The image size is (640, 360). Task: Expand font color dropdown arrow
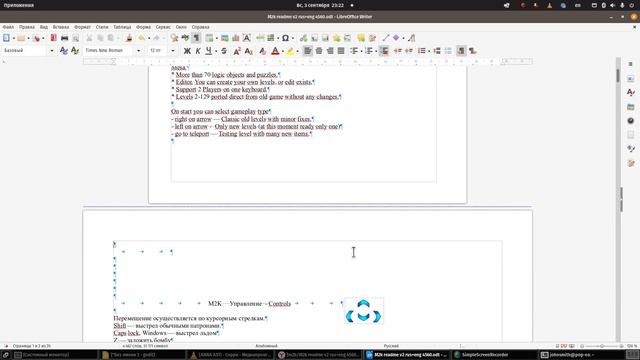pyautogui.click(x=282, y=51)
